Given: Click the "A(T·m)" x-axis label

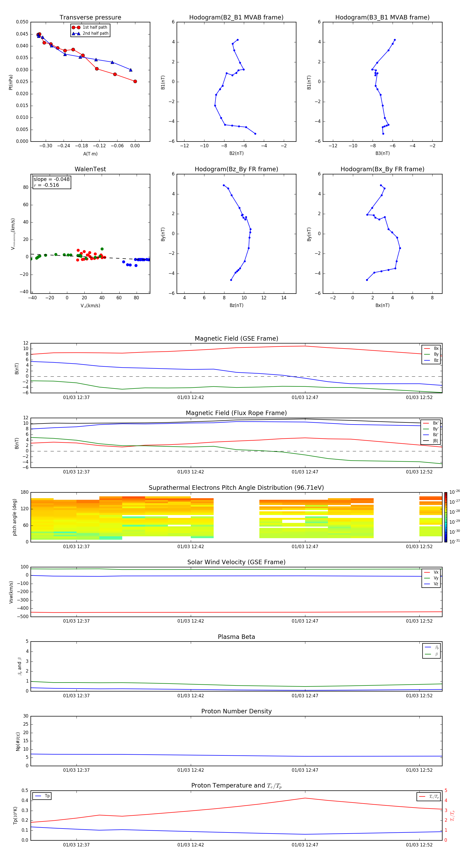Looking at the screenshot, I should [90, 154].
